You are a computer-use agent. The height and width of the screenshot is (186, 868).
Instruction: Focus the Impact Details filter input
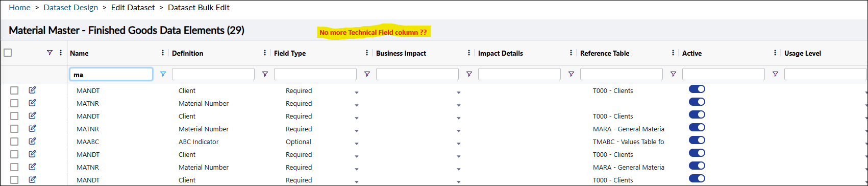pyautogui.click(x=519, y=74)
